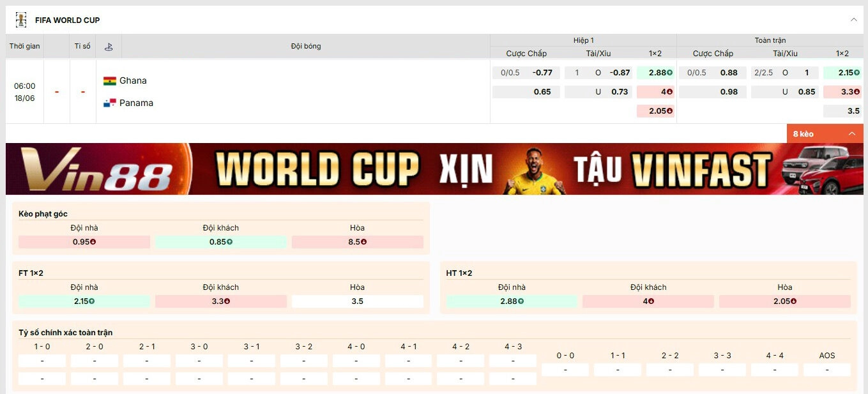Screen dimensions: 868x394
Task: Click the Toàn trận header label
Action: (x=770, y=40)
